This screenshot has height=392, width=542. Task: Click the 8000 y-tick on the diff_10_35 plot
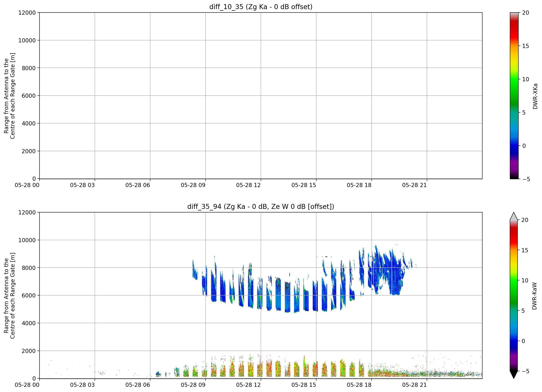[x=29, y=68]
